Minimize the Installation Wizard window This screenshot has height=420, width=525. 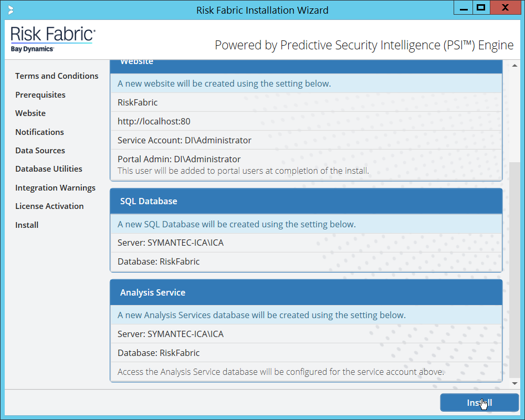(464, 8)
